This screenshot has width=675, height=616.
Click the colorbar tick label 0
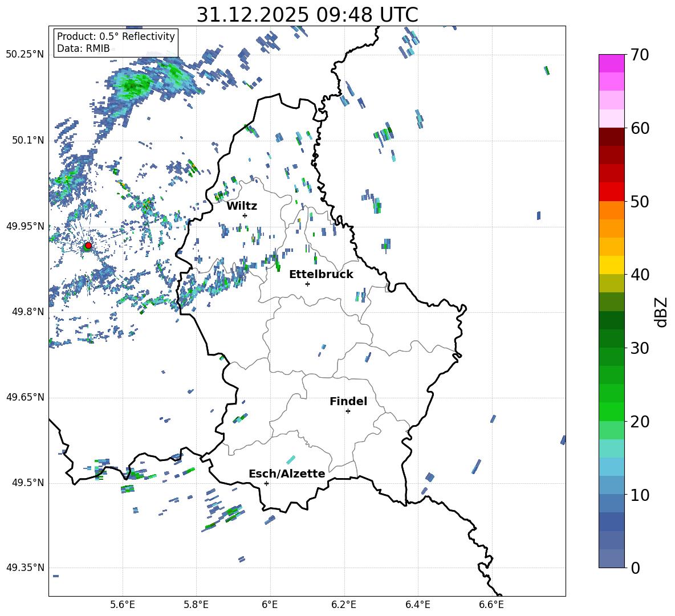point(635,568)
